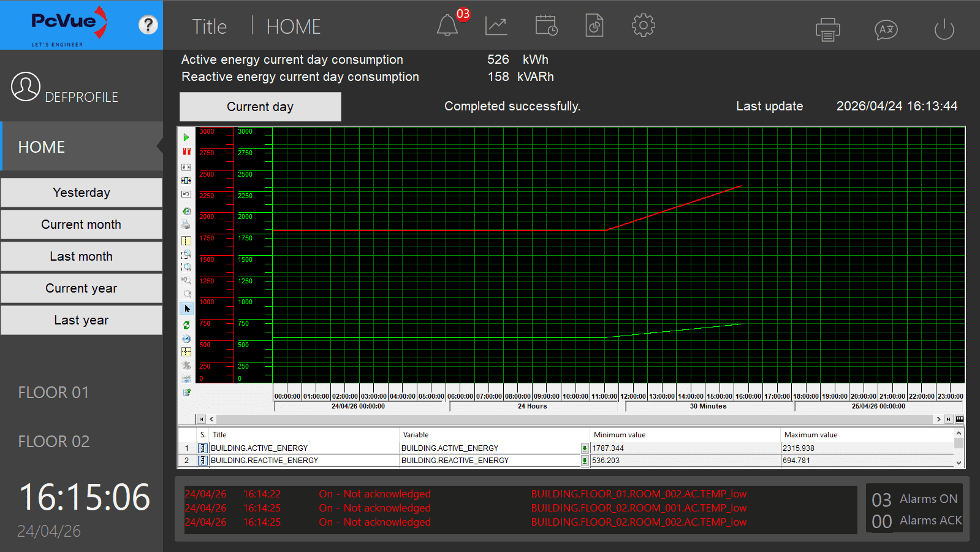Click the Current month button
Screen dimensions: 980x552
coord(82,224)
